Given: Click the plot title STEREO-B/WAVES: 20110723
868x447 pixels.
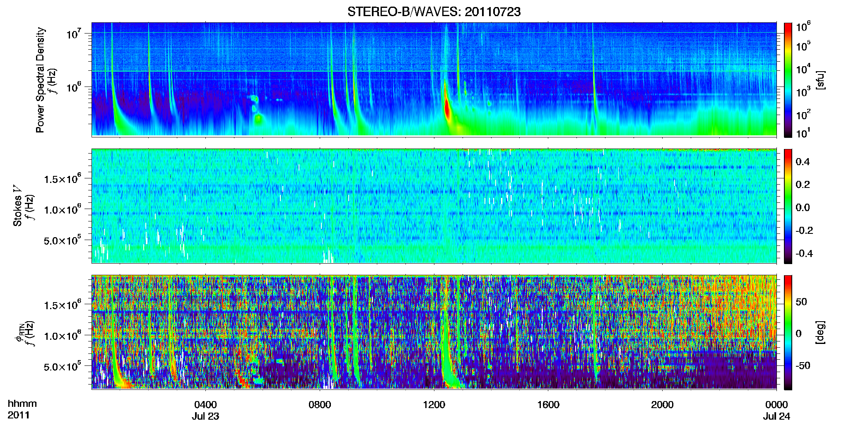Looking at the screenshot, I should click(434, 12).
